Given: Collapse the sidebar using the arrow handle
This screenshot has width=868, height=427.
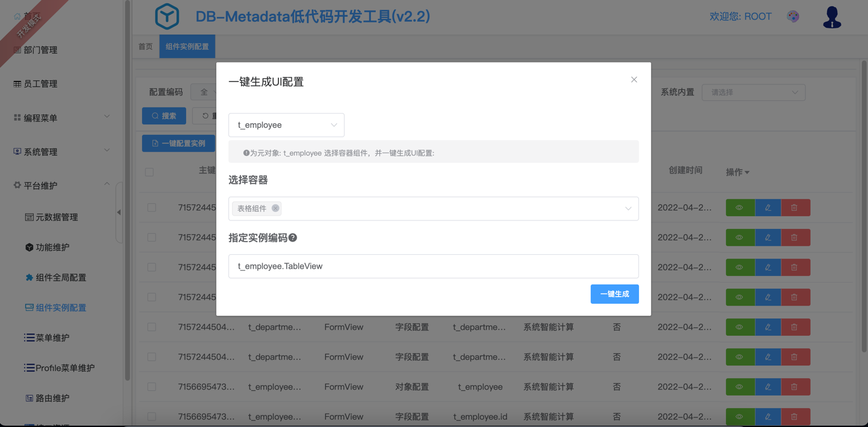Looking at the screenshot, I should (x=119, y=212).
